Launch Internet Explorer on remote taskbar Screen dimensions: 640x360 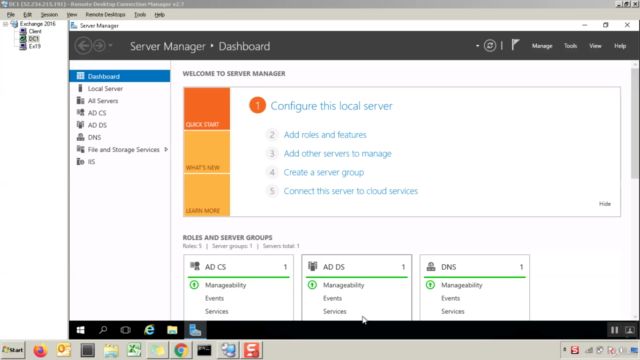click(x=149, y=330)
